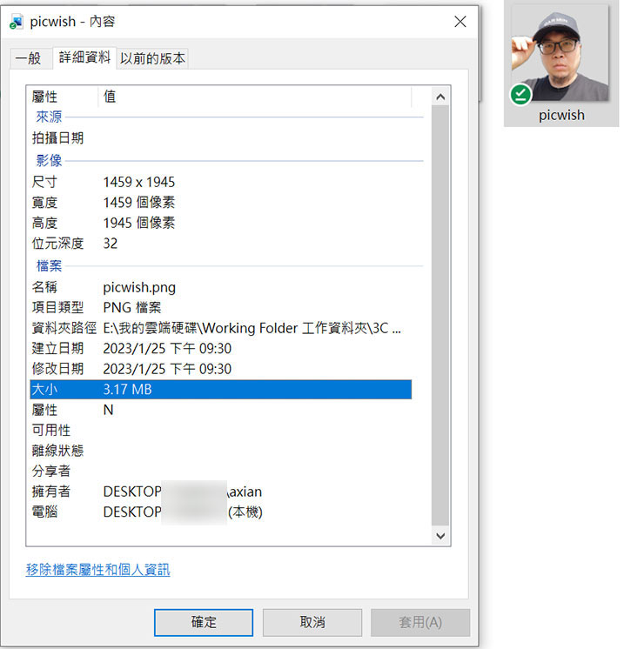
Task: Select the 詳細資料 tab
Action: (x=84, y=57)
